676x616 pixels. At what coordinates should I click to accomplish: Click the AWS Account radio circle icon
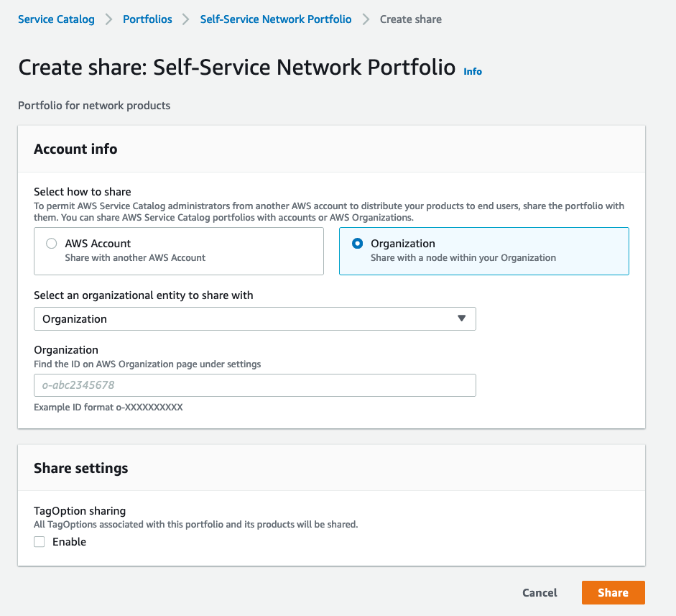click(x=51, y=244)
